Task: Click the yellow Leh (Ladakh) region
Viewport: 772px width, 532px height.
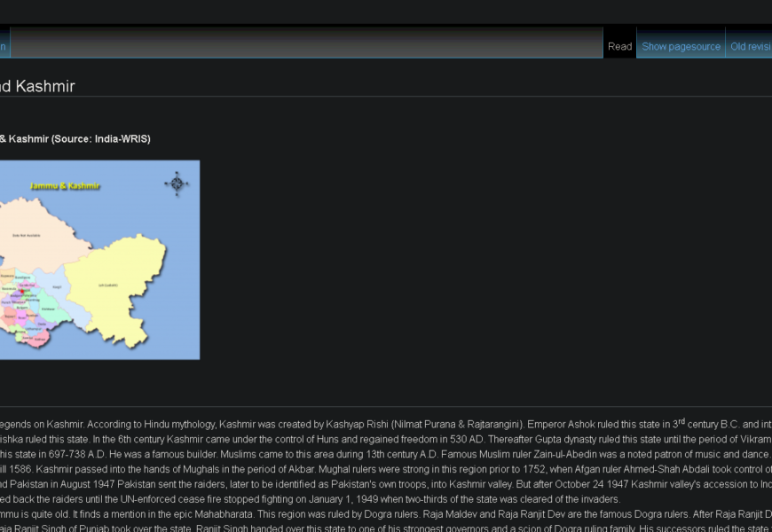Action: [x=114, y=286]
